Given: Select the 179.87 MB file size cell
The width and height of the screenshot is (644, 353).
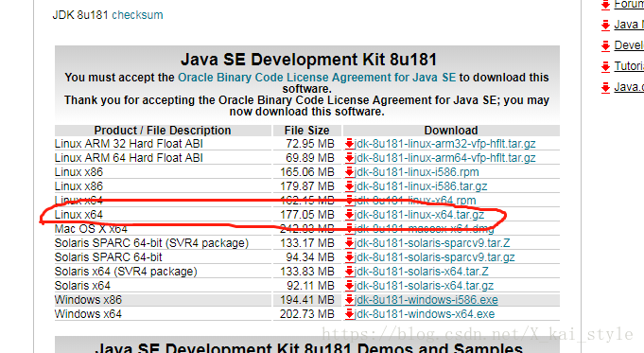Looking at the screenshot, I should [307, 186].
